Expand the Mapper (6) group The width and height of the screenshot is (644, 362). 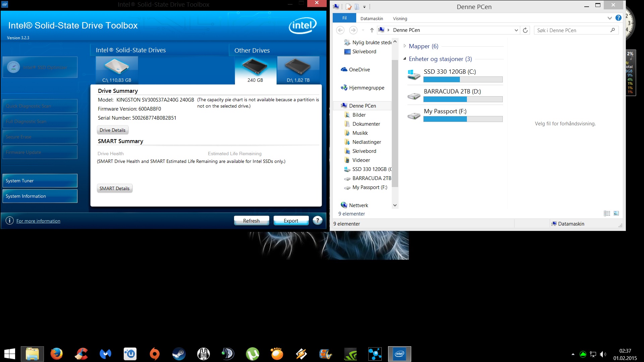tap(405, 46)
